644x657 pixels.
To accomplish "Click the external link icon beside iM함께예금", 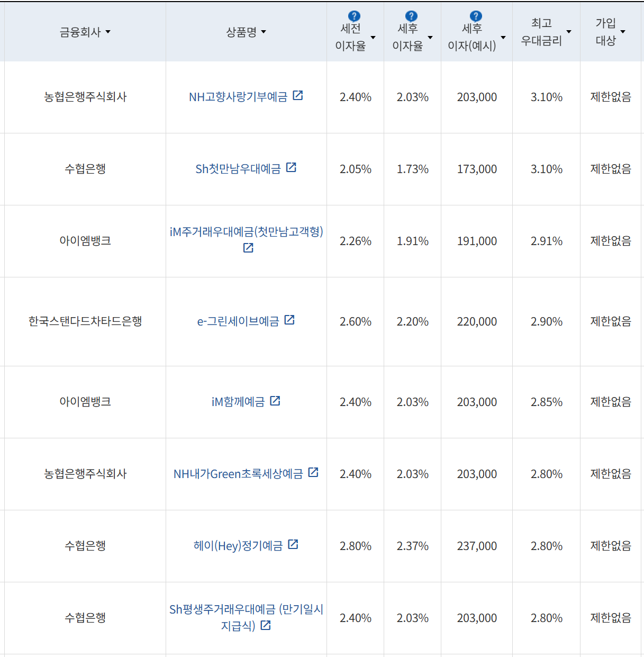I will pos(275,401).
